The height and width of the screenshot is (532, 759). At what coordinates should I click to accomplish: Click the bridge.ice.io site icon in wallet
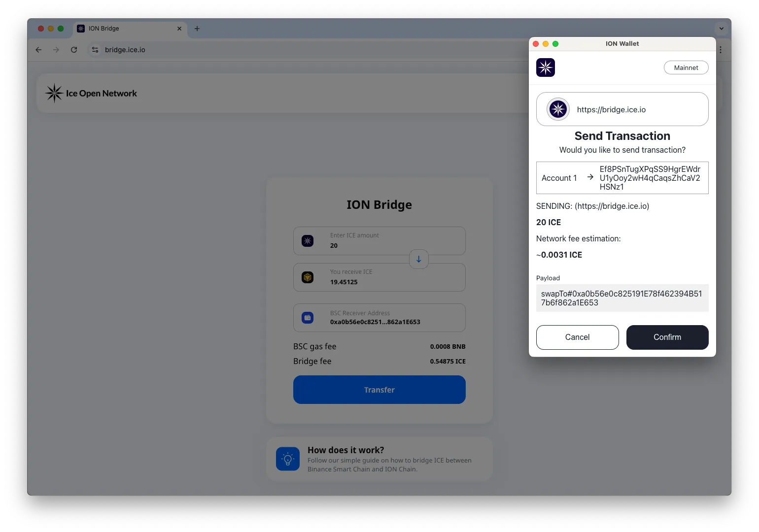pos(558,109)
